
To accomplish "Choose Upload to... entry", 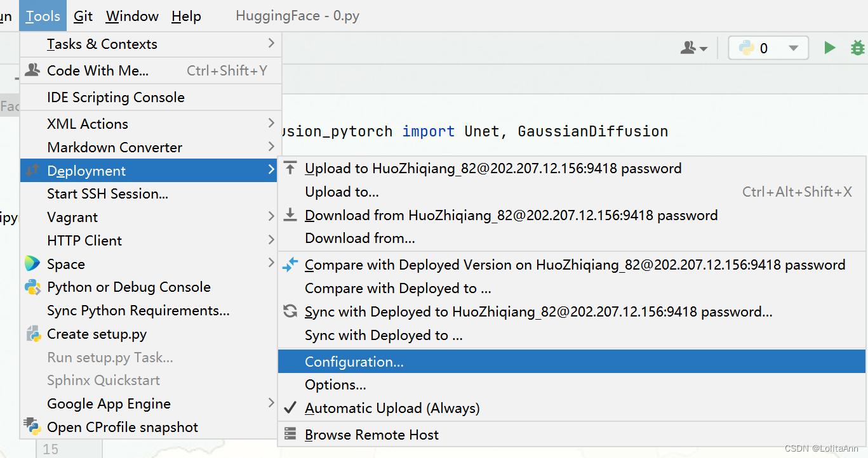I will coord(571,192).
